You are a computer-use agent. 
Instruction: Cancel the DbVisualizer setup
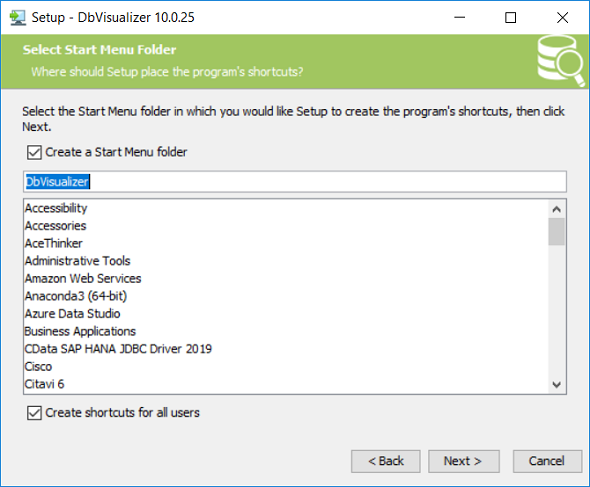tap(547, 461)
